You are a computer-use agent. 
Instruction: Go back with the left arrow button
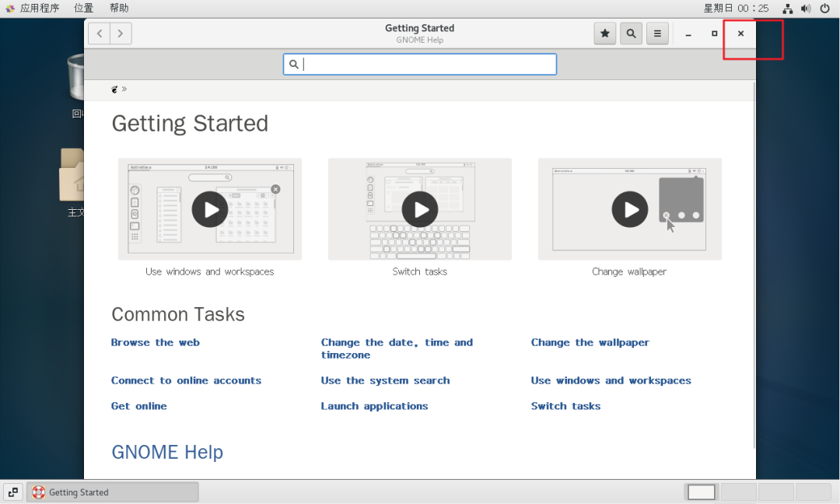[x=100, y=33]
